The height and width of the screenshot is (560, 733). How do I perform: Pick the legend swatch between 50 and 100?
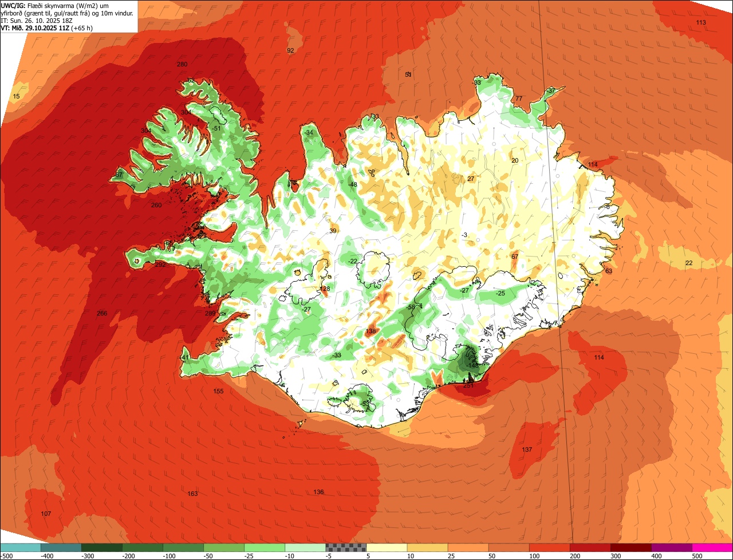click(509, 547)
